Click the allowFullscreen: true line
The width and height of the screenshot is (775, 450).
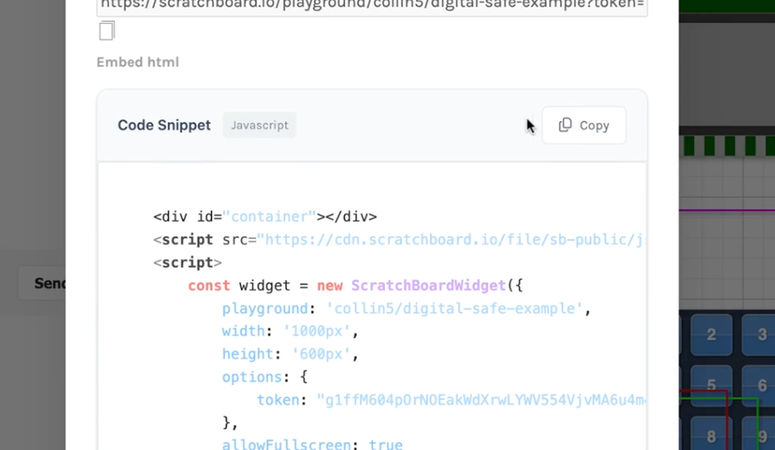(312, 444)
